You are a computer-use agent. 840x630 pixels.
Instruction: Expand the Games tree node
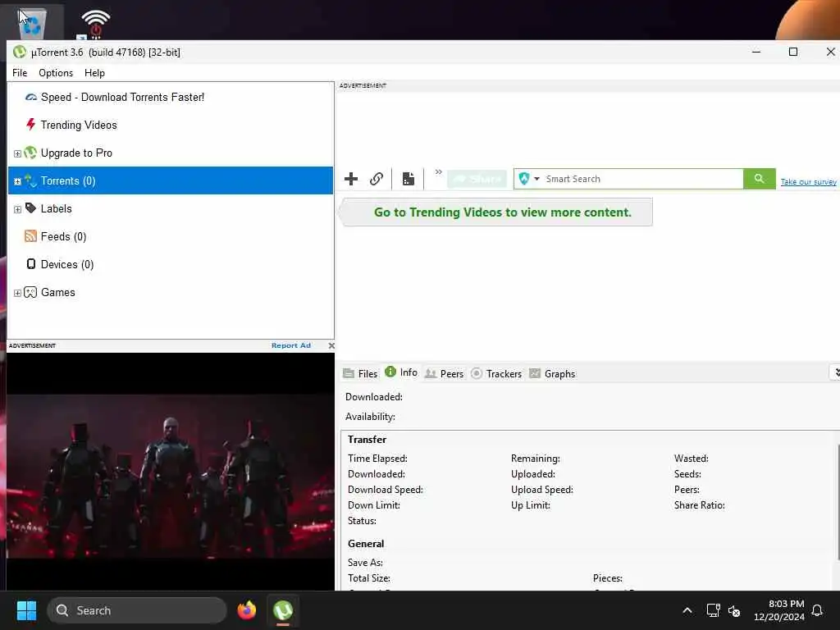17,293
